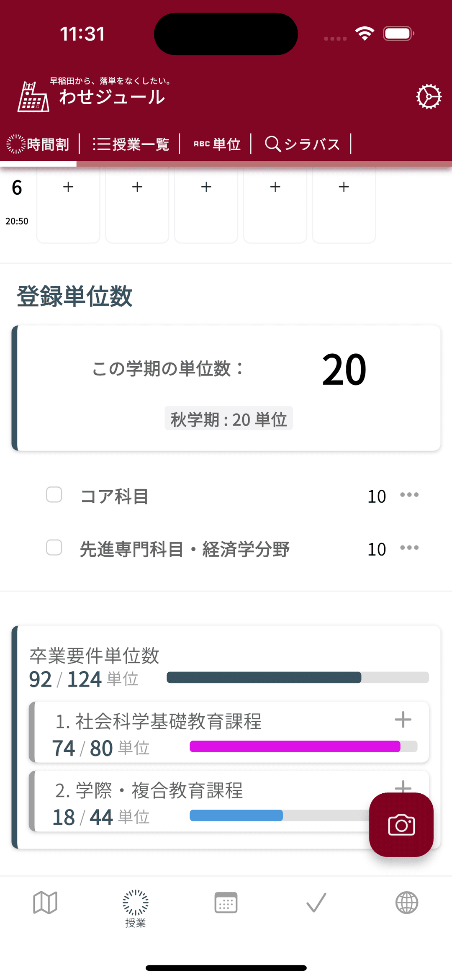The width and height of the screenshot is (452, 980).
Task: Tap the checkmark icon in bottom bar
Action: pos(316,903)
